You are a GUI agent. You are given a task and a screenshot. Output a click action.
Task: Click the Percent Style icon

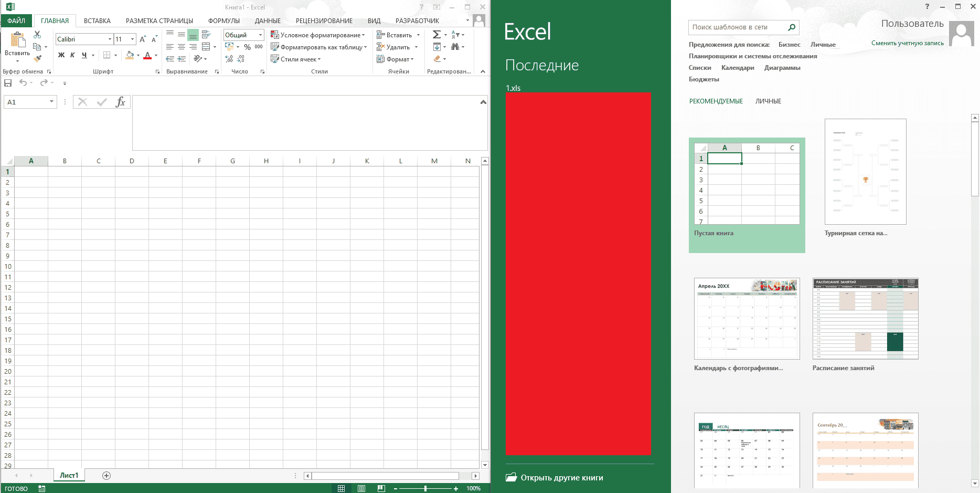pos(247,47)
